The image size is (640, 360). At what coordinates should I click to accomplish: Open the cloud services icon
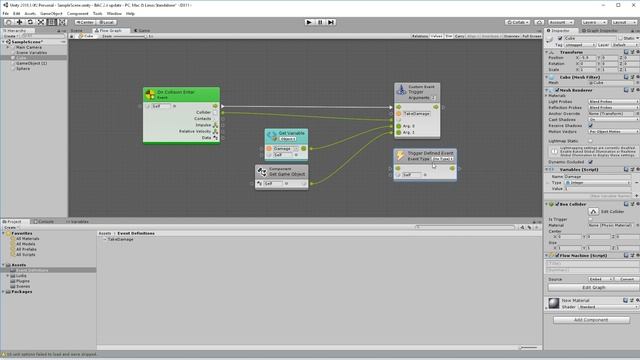(539, 22)
